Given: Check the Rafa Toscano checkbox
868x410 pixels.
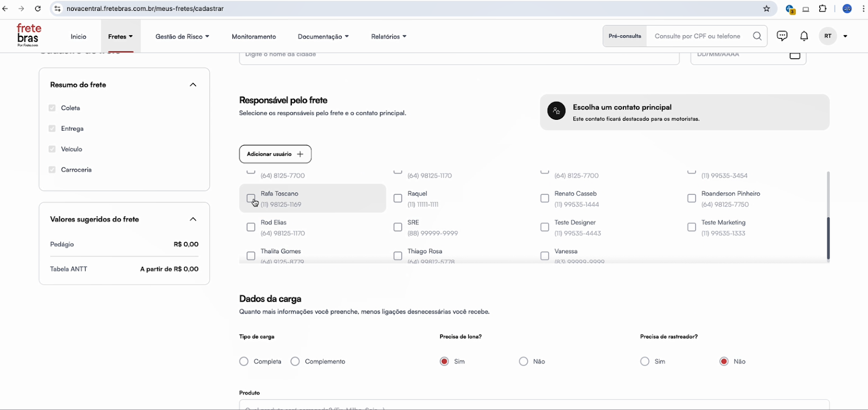Looking at the screenshot, I should 251,198.
